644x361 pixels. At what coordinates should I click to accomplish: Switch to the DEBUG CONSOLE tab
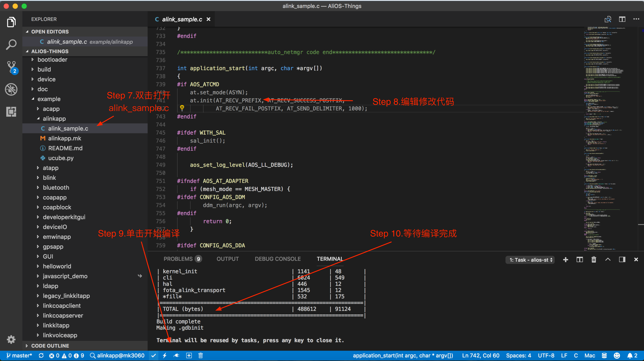[x=277, y=259]
